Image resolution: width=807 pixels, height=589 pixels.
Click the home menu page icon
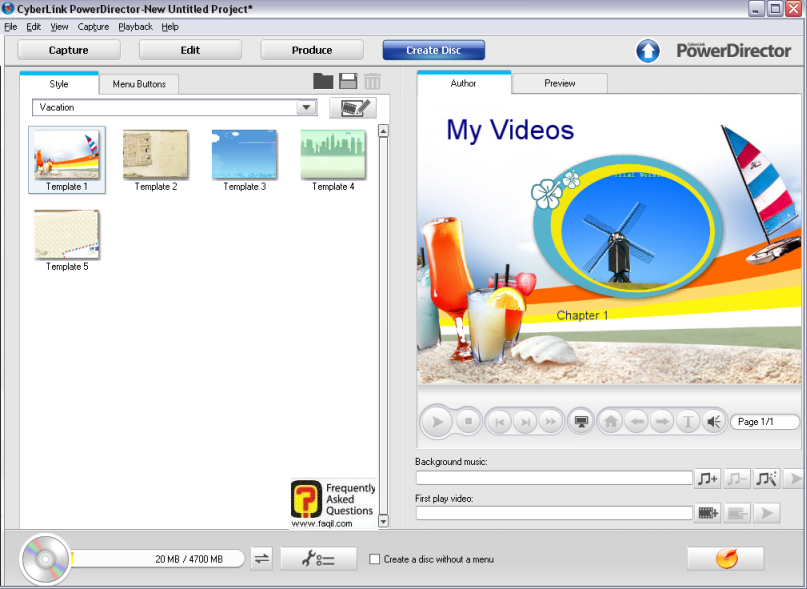coord(611,422)
